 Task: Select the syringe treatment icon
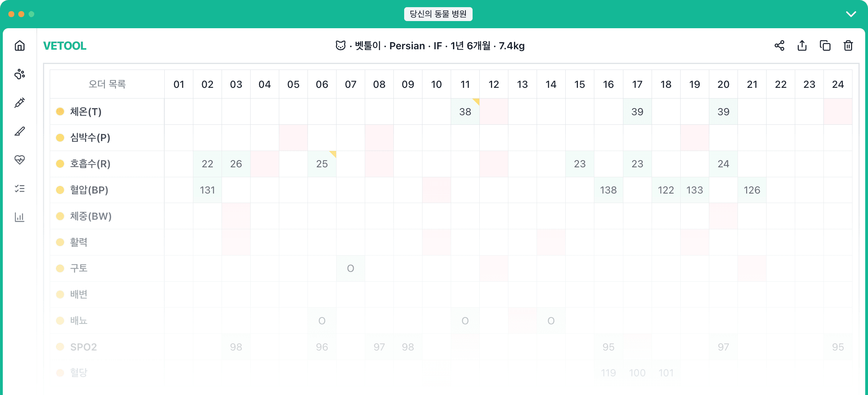tap(19, 103)
